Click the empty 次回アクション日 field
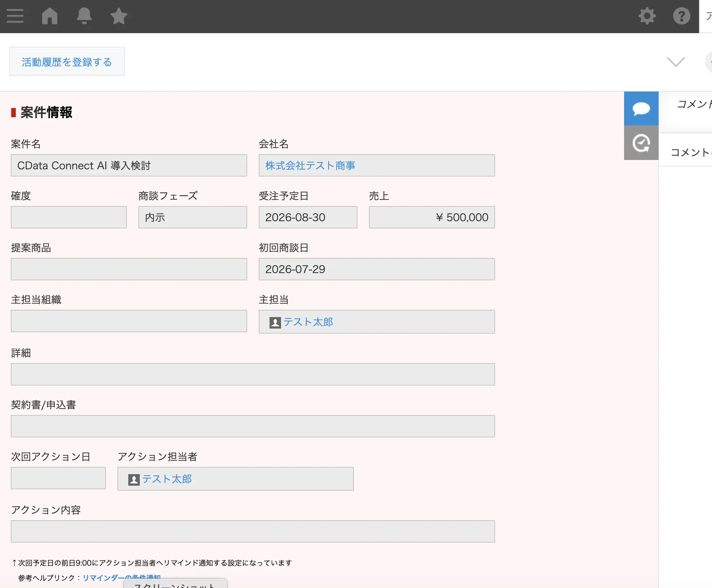This screenshot has width=712, height=588. click(x=58, y=478)
